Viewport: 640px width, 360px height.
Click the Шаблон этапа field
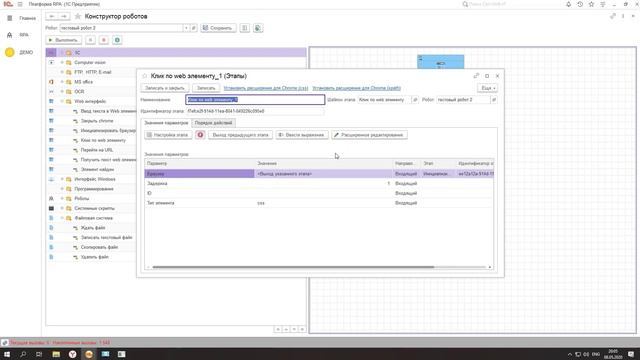[x=384, y=100]
